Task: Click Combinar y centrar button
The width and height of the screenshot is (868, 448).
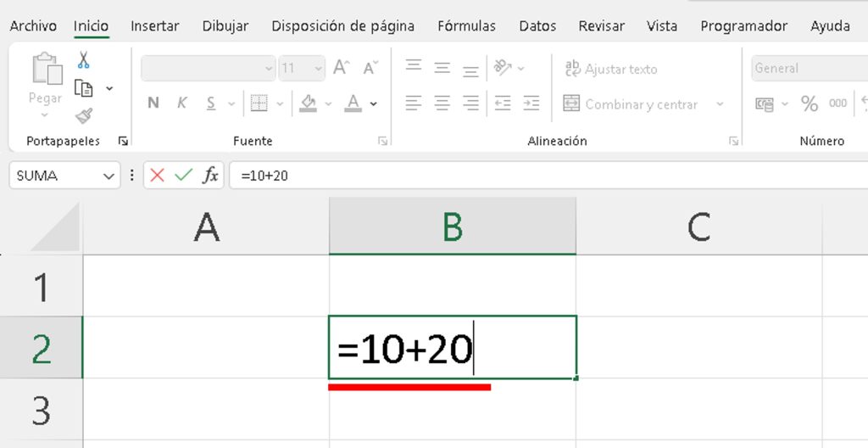Action: click(x=632, y=104)
